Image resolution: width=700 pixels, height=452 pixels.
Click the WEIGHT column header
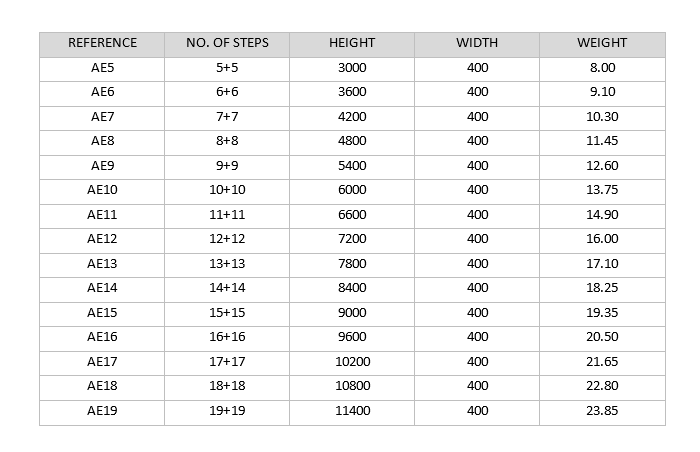click(602, 43)
